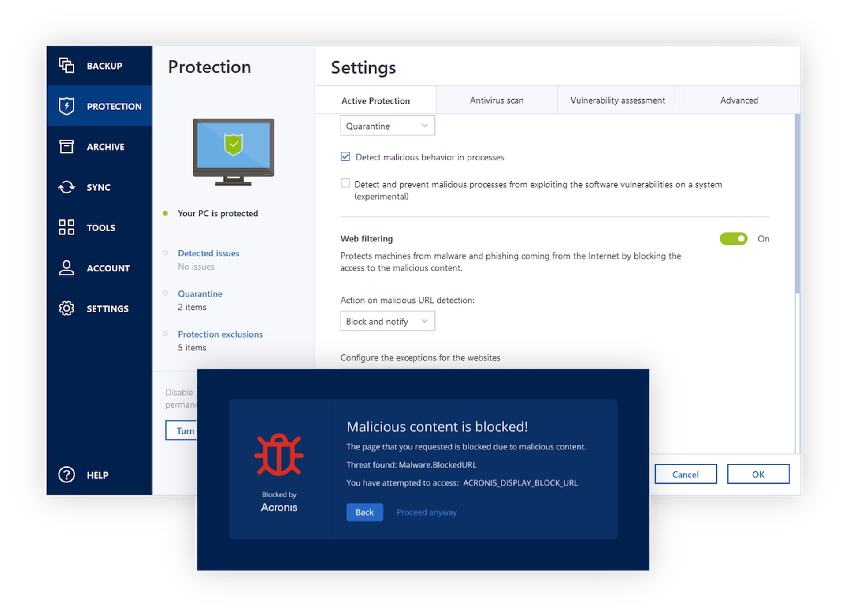This screenshot has height=616, width=846.
Task: Open the Block and notify dropdown
Action: tap(387, 321)
